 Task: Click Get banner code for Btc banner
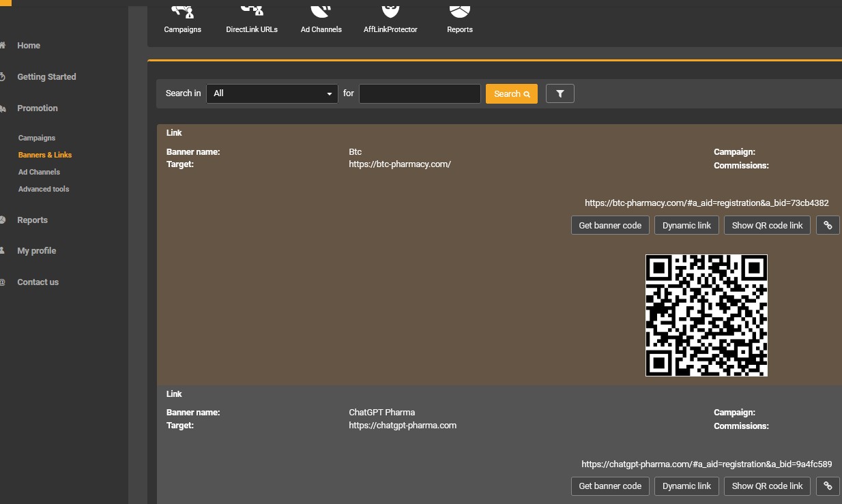coord(610,225)
